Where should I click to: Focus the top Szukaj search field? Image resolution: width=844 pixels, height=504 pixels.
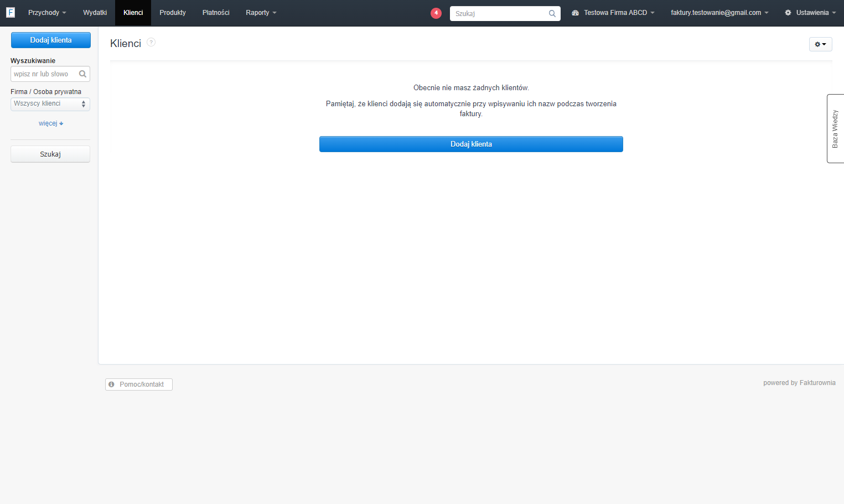pos(505,13)
